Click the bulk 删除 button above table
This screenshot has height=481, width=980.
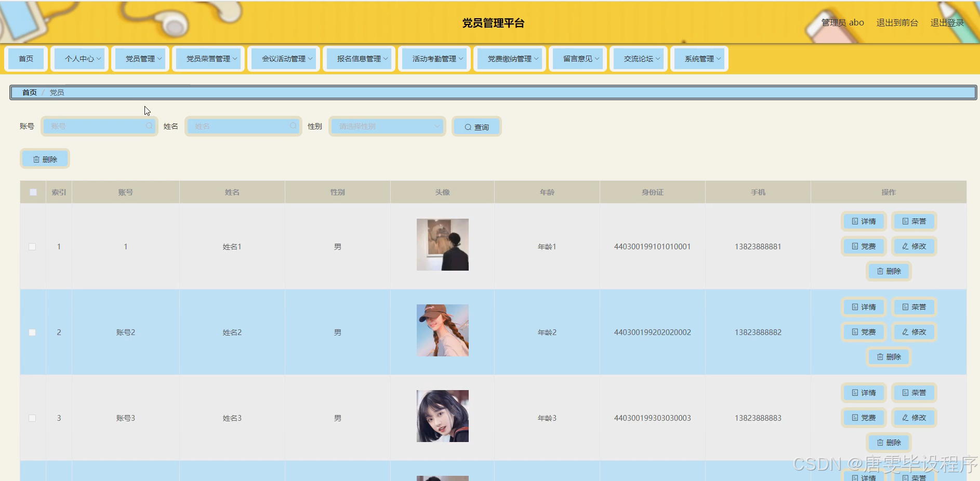(45, 159)
